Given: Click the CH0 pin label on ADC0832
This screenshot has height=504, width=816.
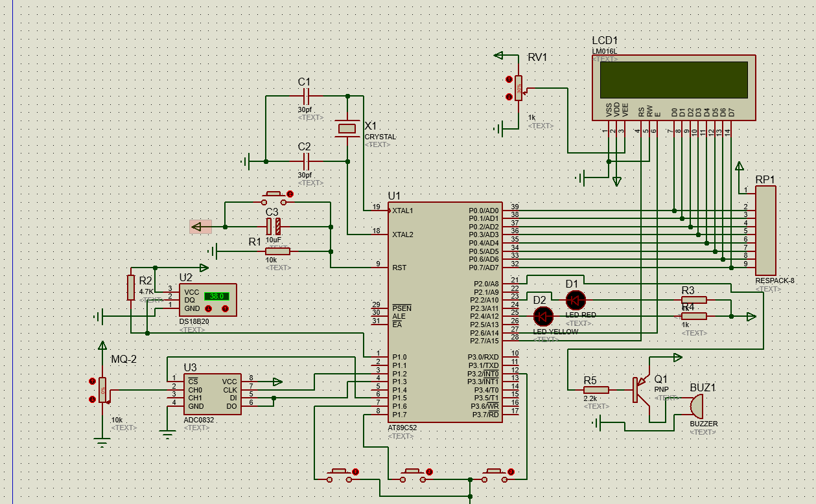Looking at the screenshot, I should [195, 390].
